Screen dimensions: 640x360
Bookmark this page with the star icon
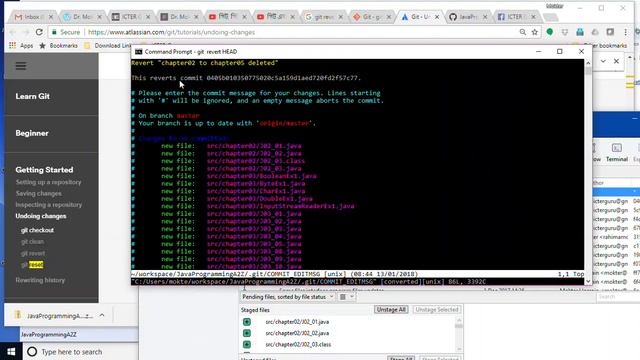point(535,32)
